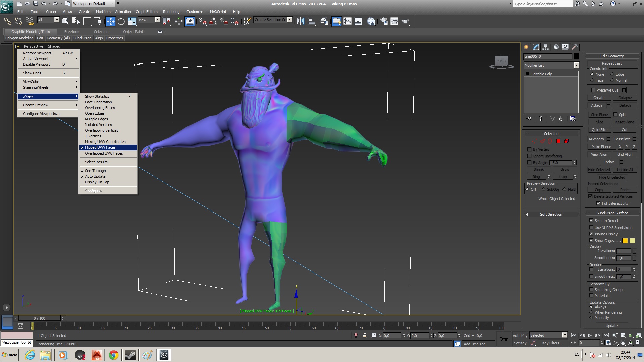The image size is (644, 362).
Task: Enable the Preserve UVs checkbox
Action: [x=593, y=90]
